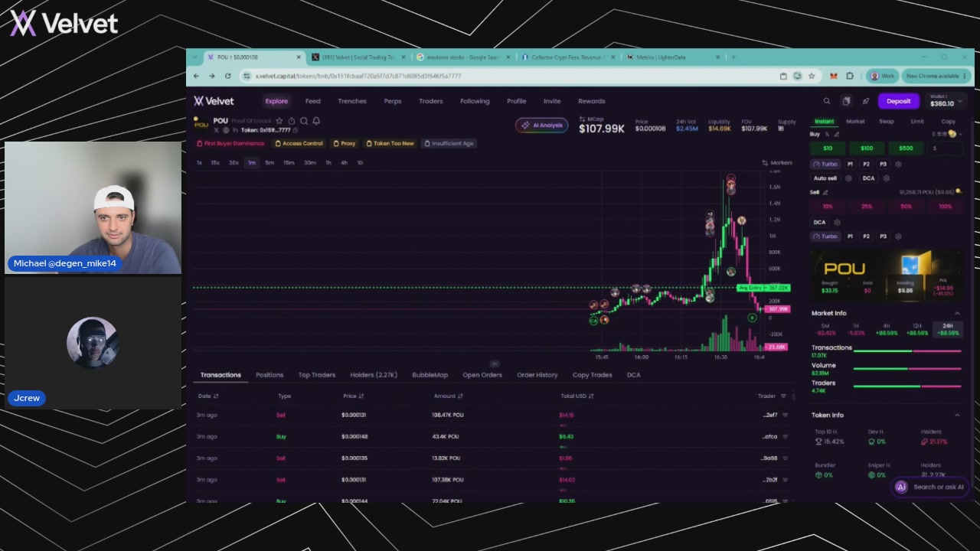
Task: Open AI Analysis
Action: point(542,126)
